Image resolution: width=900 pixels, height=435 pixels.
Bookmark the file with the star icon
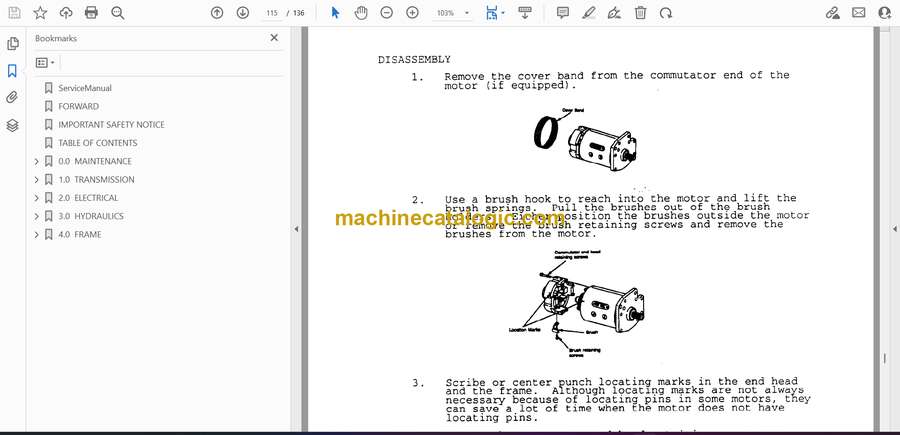pos(40,13)
